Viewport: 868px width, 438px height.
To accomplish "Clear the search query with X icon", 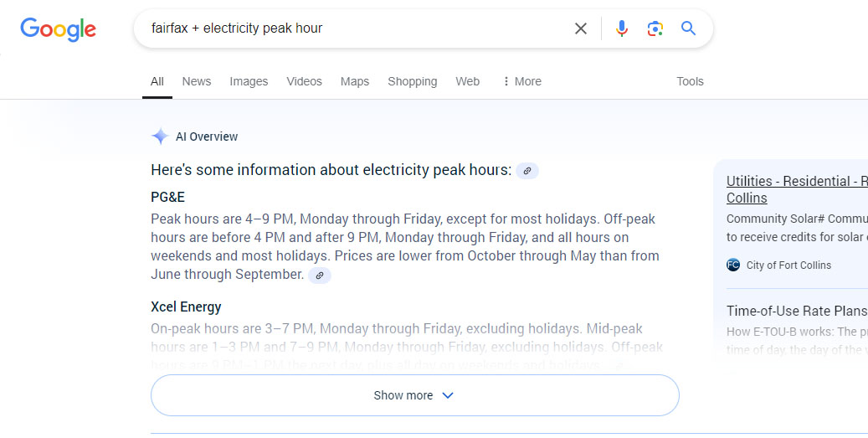I will (581, 28).
